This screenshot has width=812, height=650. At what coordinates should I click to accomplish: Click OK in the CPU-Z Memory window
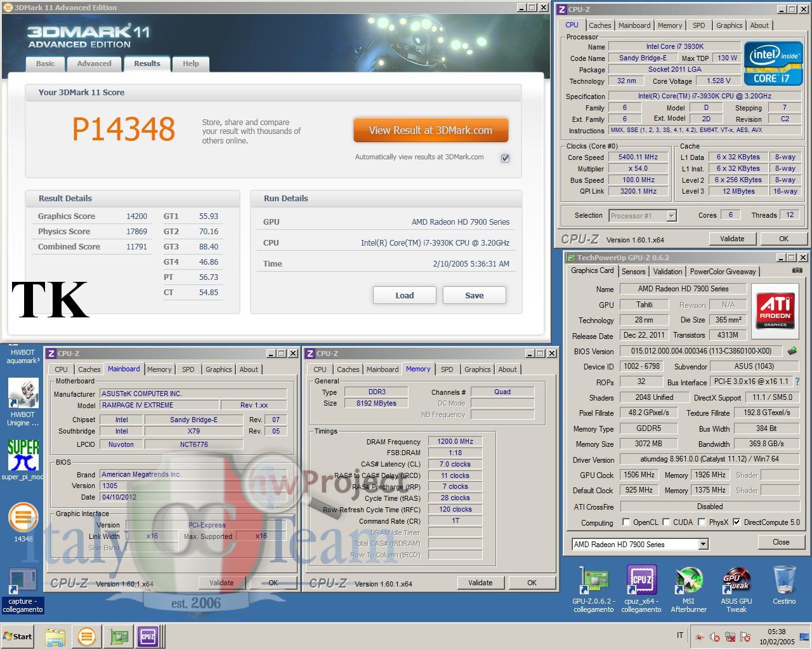(532, 583)
